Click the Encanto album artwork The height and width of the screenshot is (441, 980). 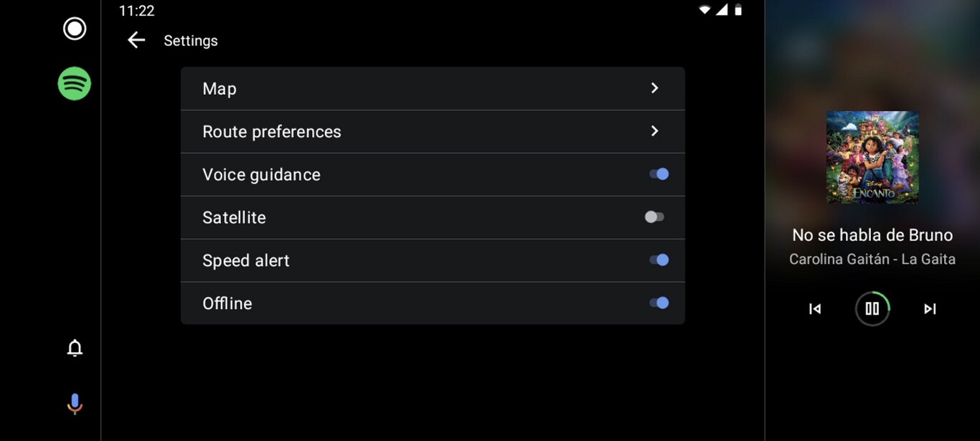[872, 157]
